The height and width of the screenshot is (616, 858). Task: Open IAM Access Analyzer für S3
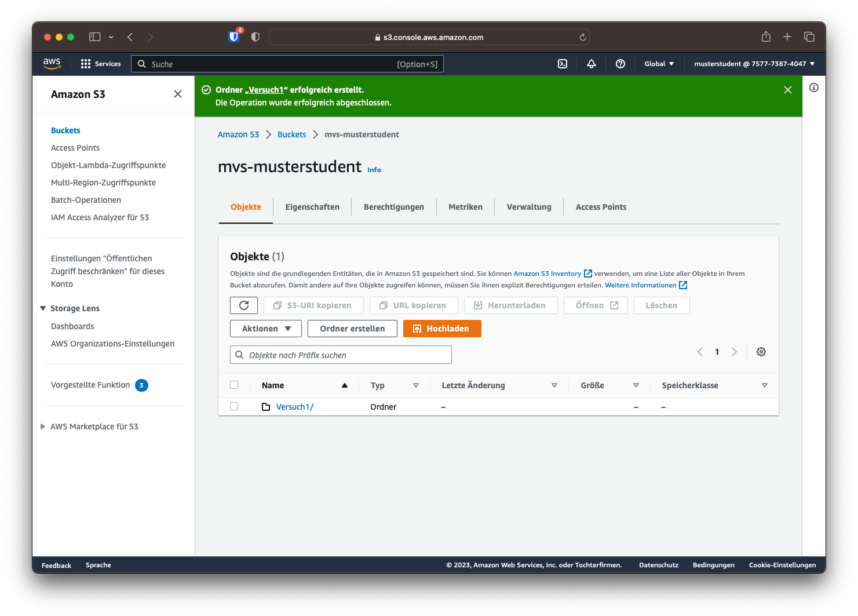click(x=100, y=217)
